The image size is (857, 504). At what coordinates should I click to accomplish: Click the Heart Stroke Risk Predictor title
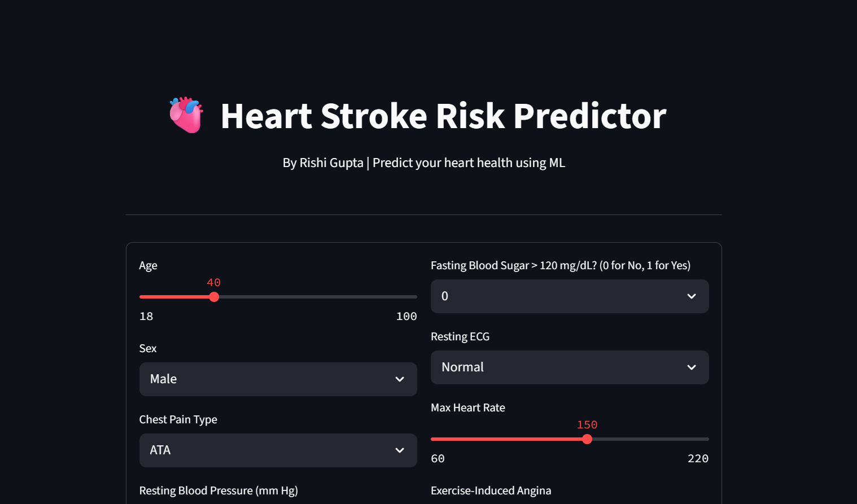[x=443, y=116]
